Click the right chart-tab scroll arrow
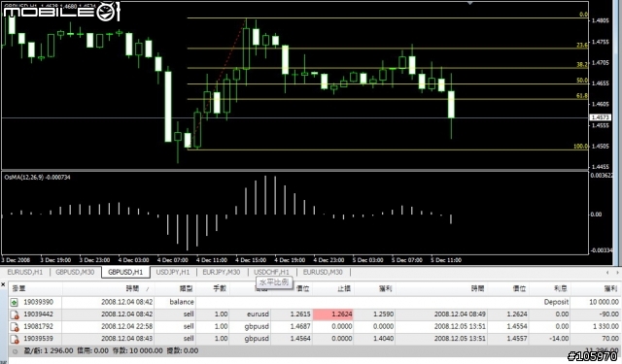622x364 pixels. [617, 273]
